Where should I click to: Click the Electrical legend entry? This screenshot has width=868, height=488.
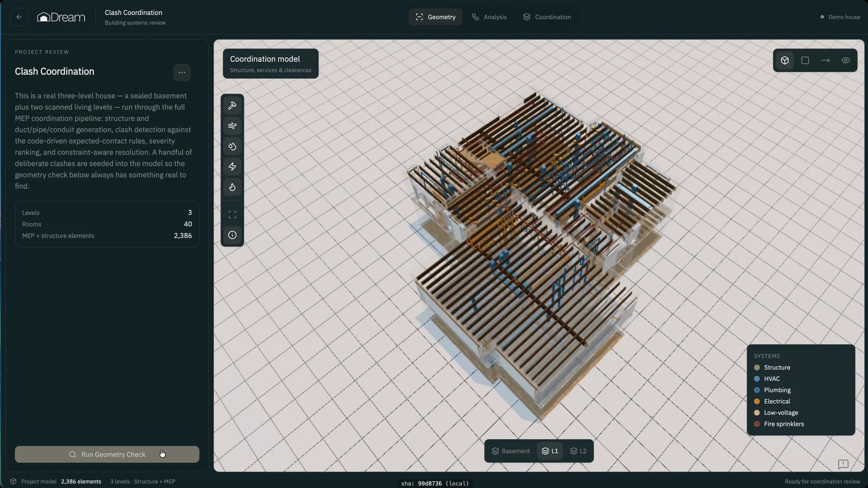tap(772, 402)
